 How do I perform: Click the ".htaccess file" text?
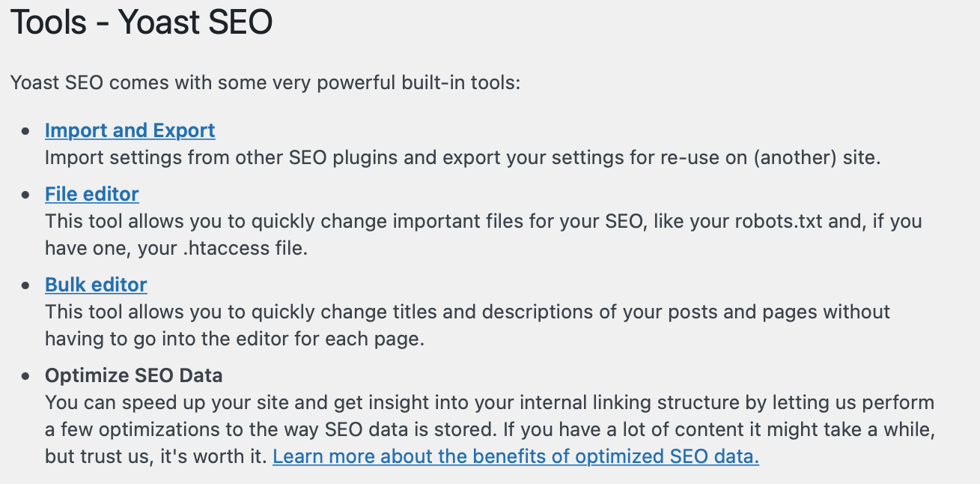(x=244, y=249)
